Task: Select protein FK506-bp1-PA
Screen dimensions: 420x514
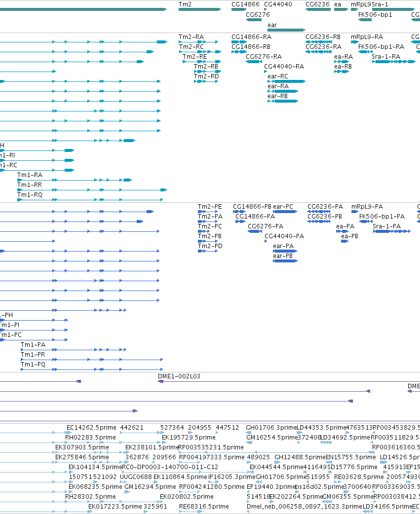Action: [x=365, y=221]
